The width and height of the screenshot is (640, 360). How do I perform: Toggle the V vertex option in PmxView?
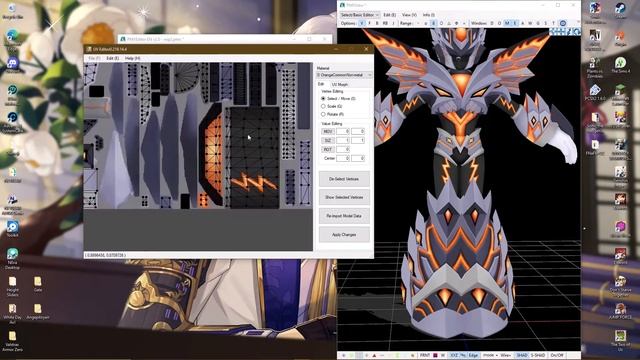361,23
